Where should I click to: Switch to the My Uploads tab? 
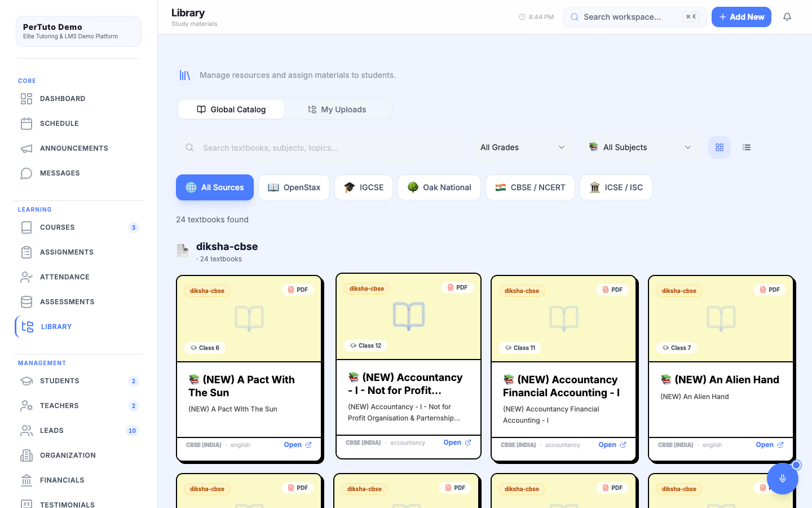coord(337,110)
